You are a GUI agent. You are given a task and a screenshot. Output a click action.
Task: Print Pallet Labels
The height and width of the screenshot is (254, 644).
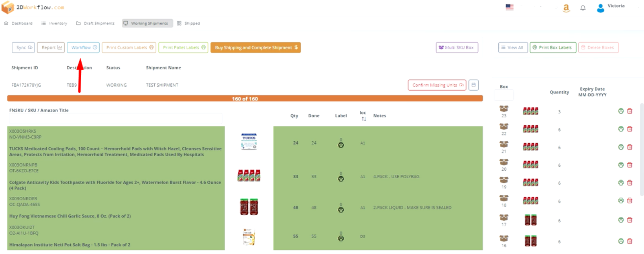pyautogui.click(x=183, y=48)
